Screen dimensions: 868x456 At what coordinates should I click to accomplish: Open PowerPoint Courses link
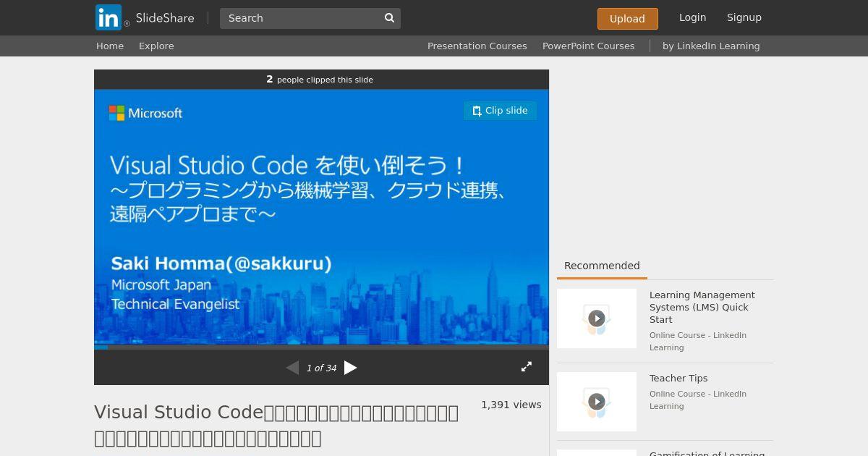click(x=588, y=46)
